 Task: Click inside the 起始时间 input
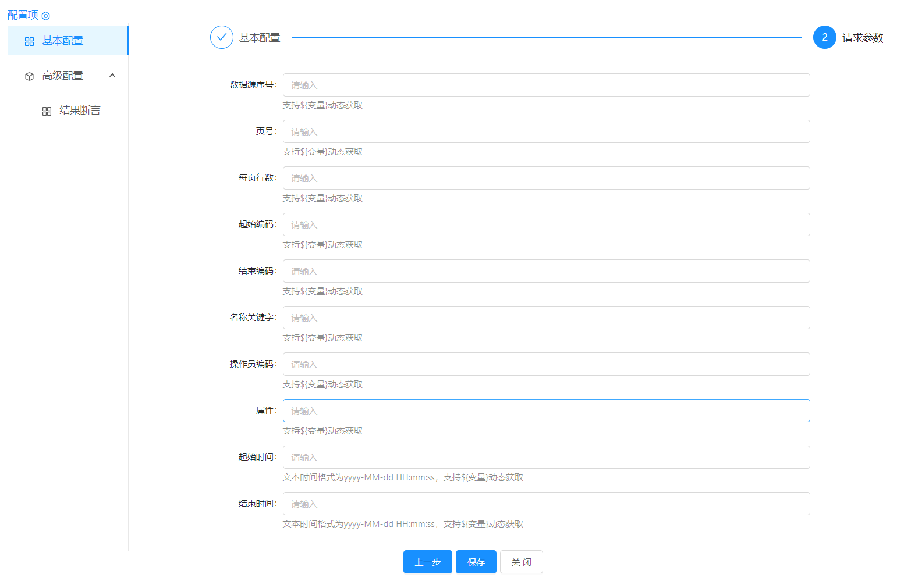click(x=546, y=457)
